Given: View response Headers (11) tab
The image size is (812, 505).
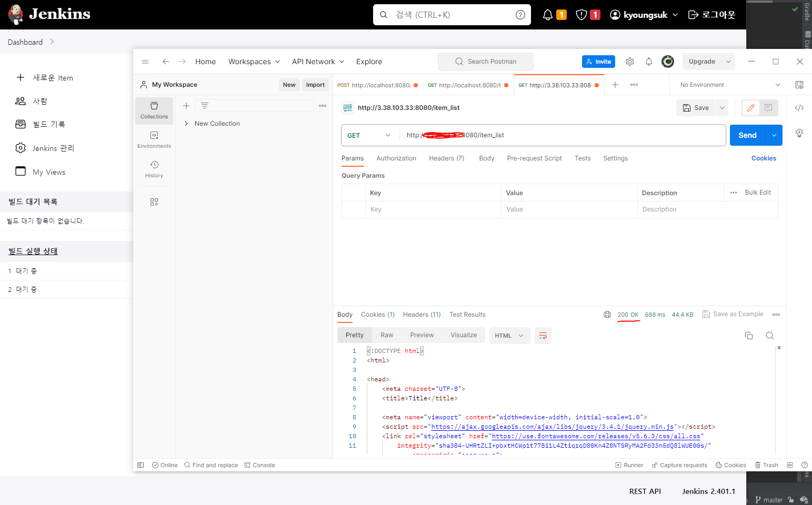Looking at the screenshot, I should [x=422, y=315].
